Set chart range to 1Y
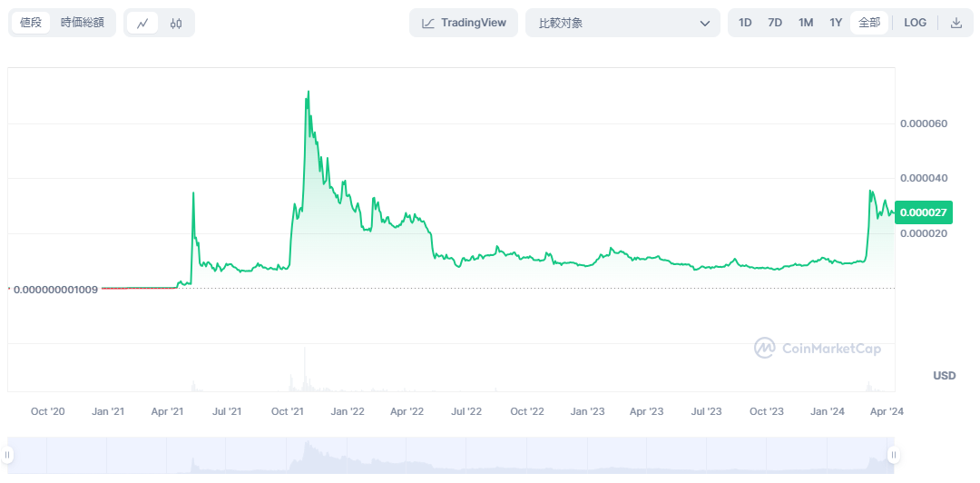The height and width of the screenshot is (483, 980). tap(836, 23)
